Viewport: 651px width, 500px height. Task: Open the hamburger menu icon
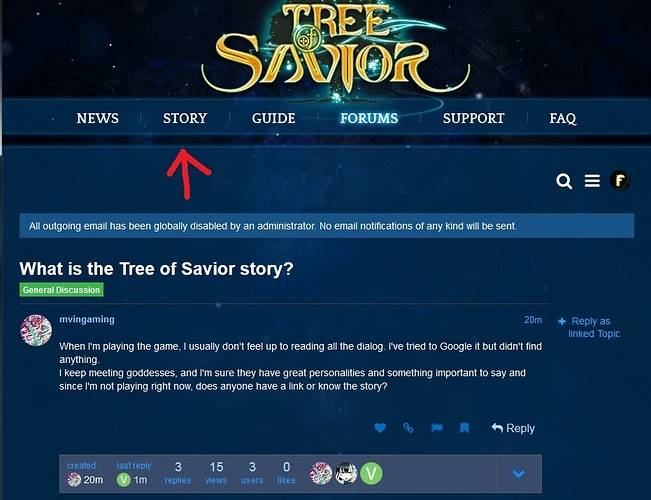[592, 181]
